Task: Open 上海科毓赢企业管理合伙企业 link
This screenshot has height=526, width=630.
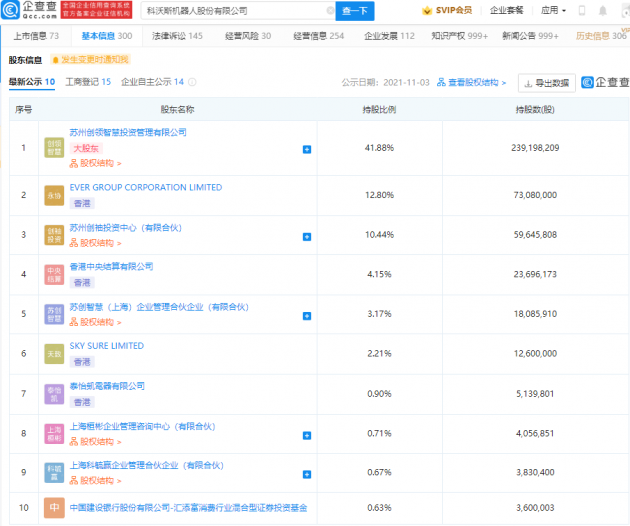Action: (147, 465)
